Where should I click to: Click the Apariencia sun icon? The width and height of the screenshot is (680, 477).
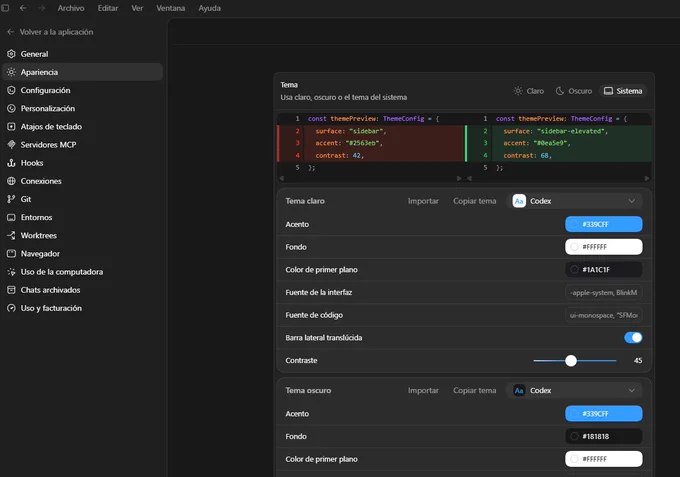click(x=11, y=72)
